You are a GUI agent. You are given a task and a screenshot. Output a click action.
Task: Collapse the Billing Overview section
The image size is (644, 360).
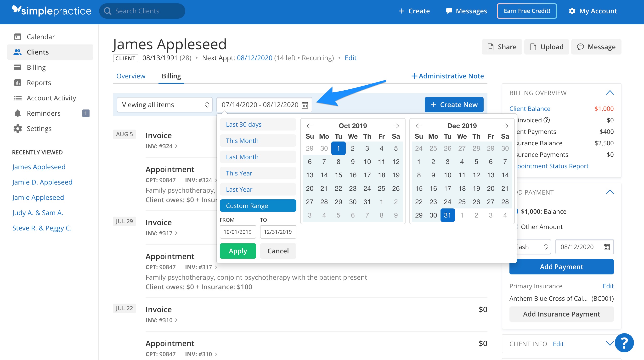point(610,93)
